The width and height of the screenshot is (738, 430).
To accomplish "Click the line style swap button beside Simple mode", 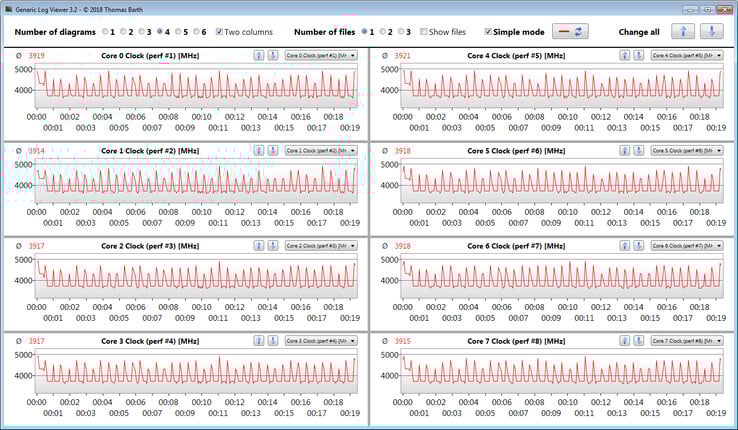I will 570,32.
